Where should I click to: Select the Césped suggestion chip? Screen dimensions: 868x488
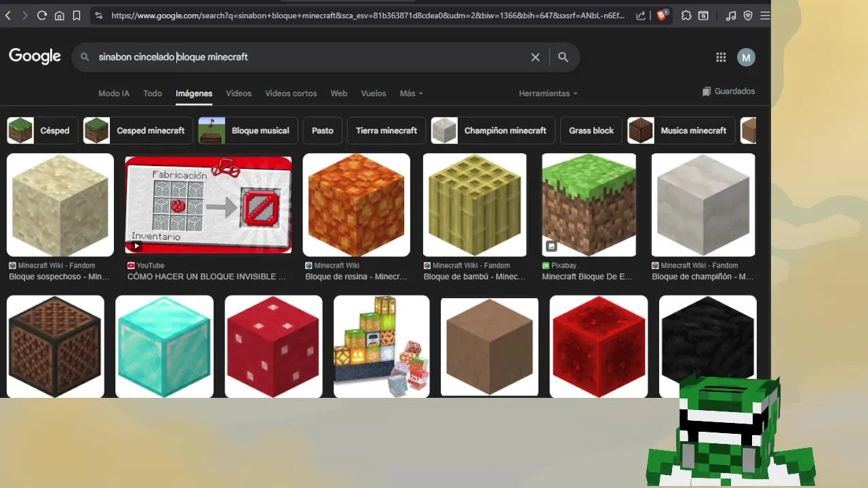click(x=42, y=131)
